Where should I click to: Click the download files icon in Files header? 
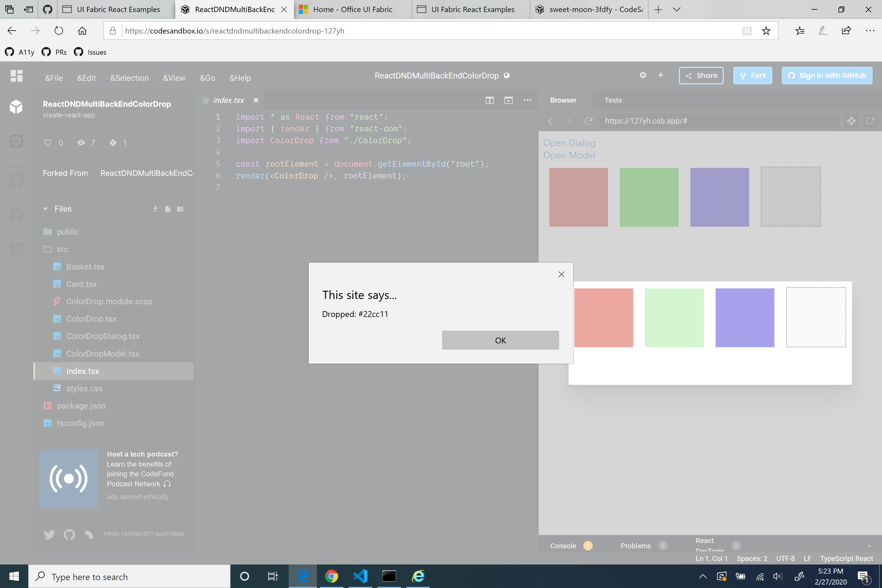coord(155,209)
